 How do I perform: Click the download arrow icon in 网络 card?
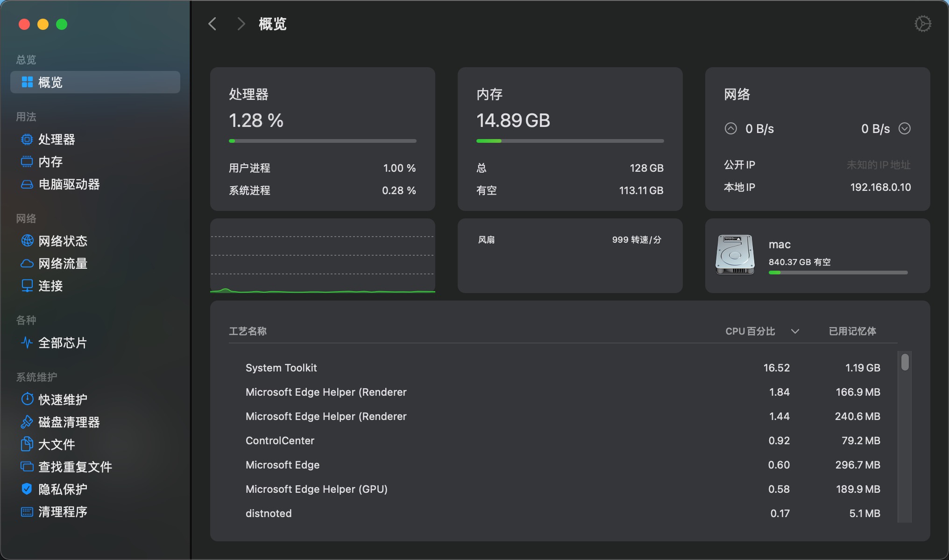click(905, 128)
